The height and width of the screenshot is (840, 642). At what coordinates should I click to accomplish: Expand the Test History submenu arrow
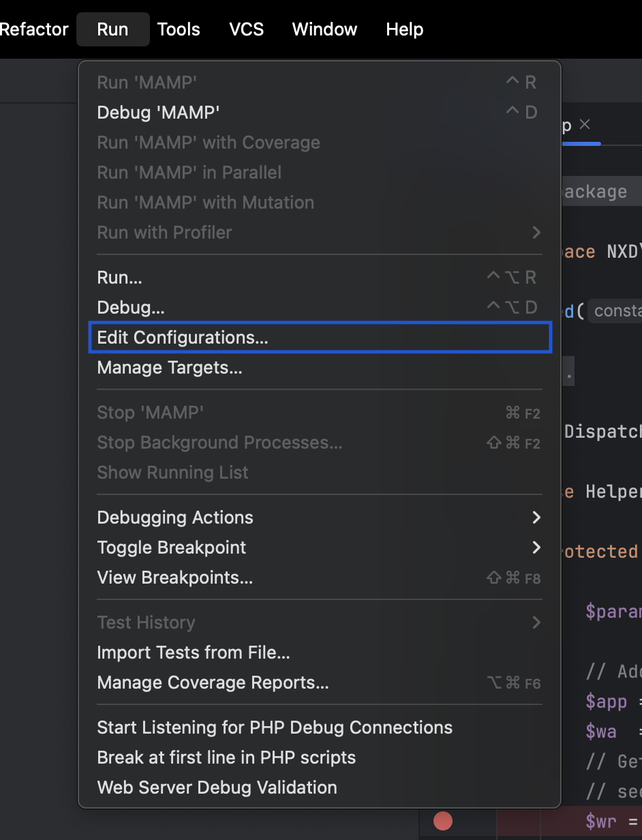pos(537,622)
